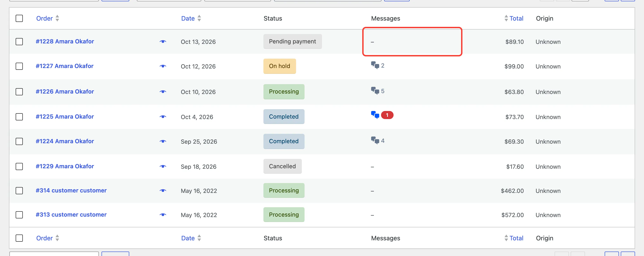Screen dimensions: 644x256
Task: Preview order #1224 with the eye icon
Action: [x=163, y=141]
